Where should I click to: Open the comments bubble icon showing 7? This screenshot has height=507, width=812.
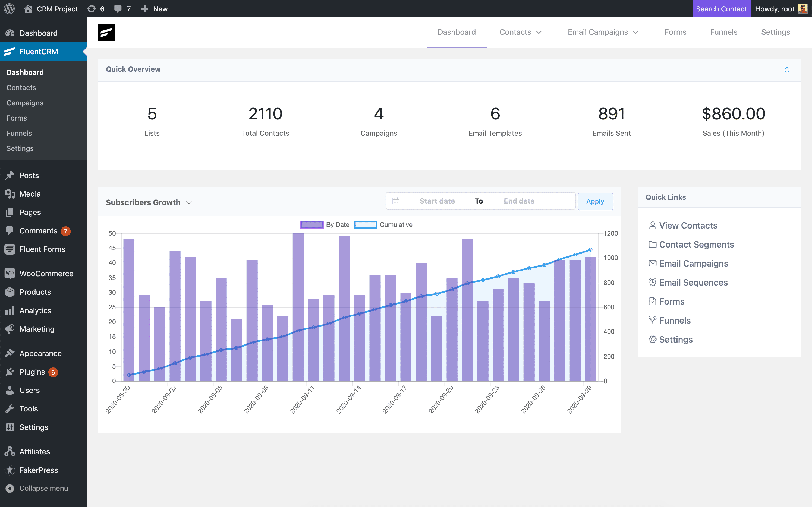click(118, 9)
